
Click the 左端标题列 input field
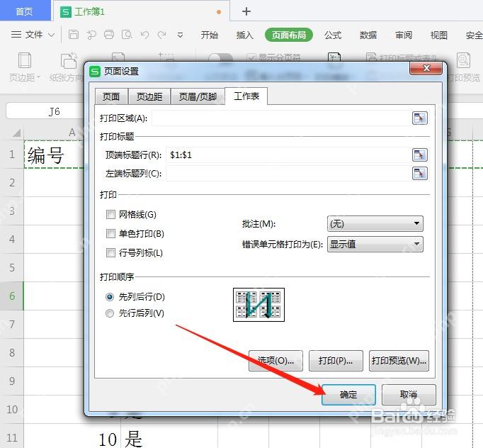coord(288,174)
